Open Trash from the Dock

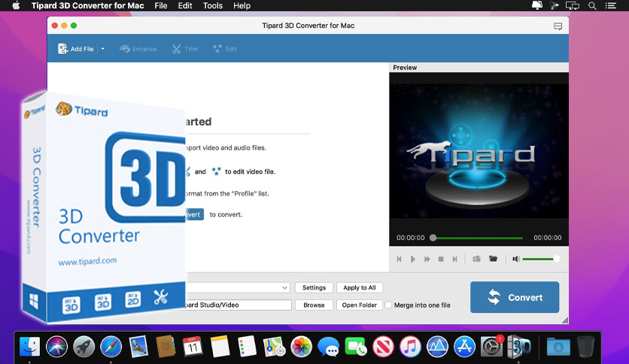585,347
